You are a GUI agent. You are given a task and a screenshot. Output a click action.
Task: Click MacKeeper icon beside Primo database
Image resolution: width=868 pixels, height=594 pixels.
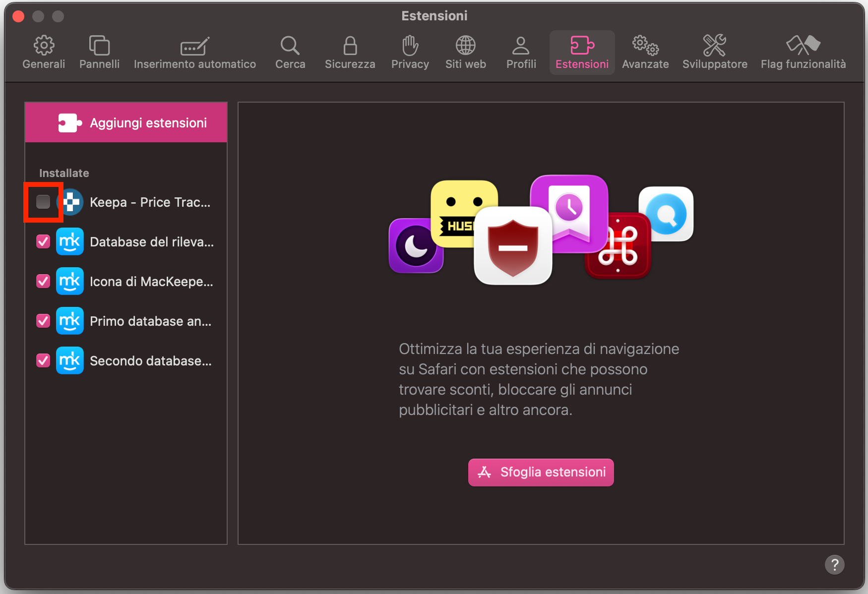[x=70, y=321]
